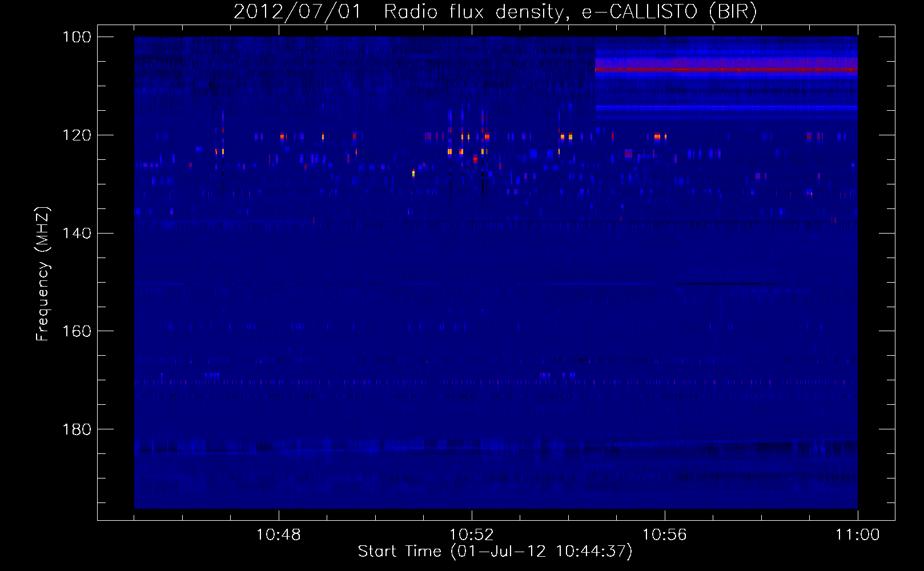Click the 10:48 time tick label
The image size is (924, 571).
(x=279, y=535)
